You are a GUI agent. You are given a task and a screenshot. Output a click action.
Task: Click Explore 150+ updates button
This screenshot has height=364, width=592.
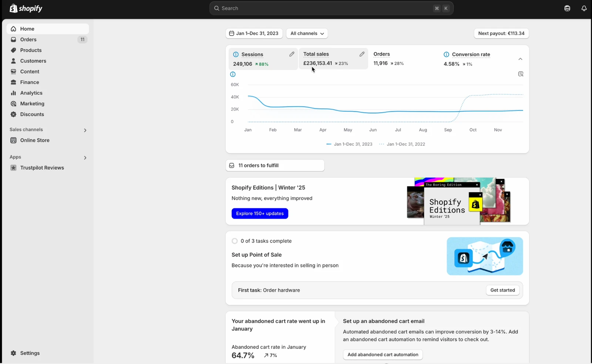[x=260, y=213]
